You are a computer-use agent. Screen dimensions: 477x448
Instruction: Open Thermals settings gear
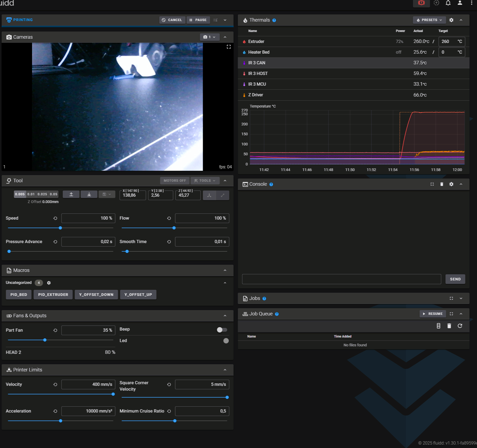451,20
